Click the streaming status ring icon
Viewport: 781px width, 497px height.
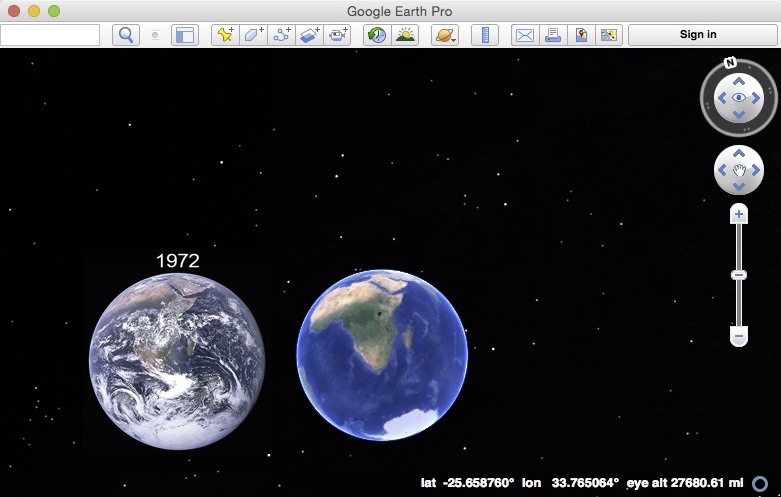coord(760,484)
